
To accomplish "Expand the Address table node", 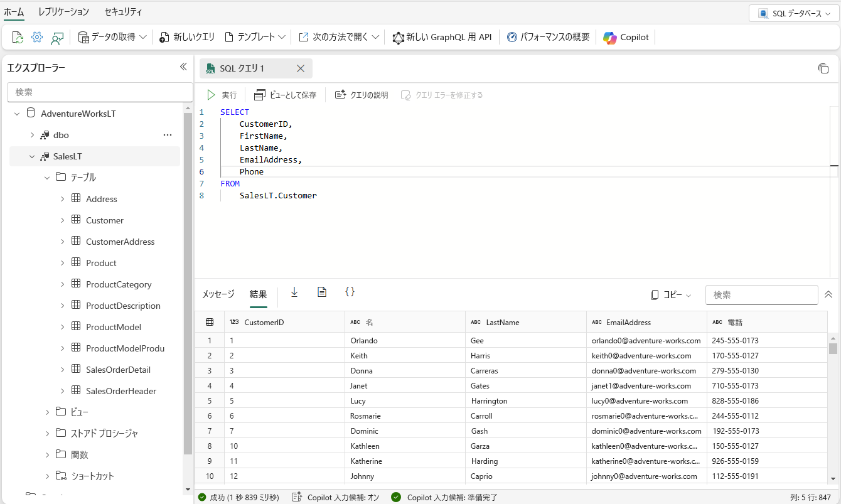I will (x=62, y=199).
